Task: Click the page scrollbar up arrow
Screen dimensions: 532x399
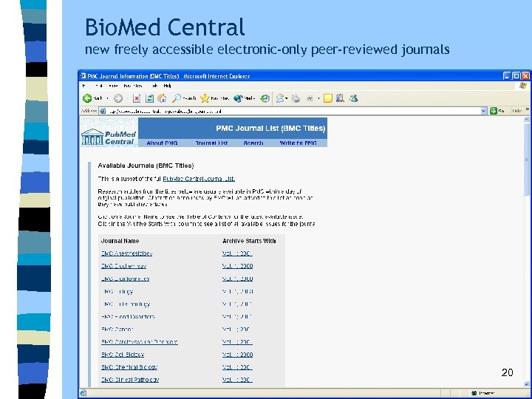Action: [527, 120]
